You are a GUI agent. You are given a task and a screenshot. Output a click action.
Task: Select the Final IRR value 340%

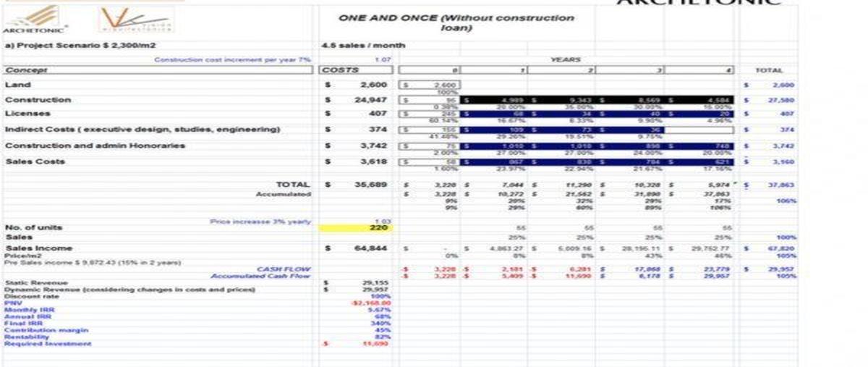click(x=380, y=324)
